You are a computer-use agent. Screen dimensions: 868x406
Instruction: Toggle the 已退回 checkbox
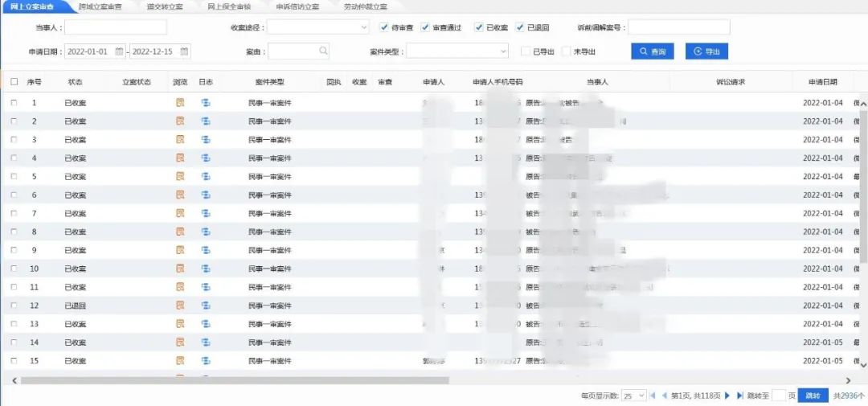[x=520, y=27]
